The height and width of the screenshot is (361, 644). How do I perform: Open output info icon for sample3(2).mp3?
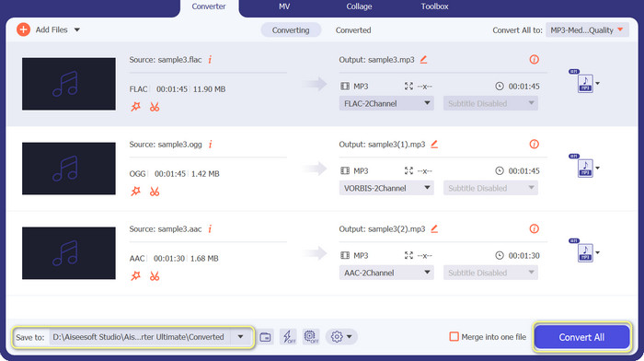[534, 229]
